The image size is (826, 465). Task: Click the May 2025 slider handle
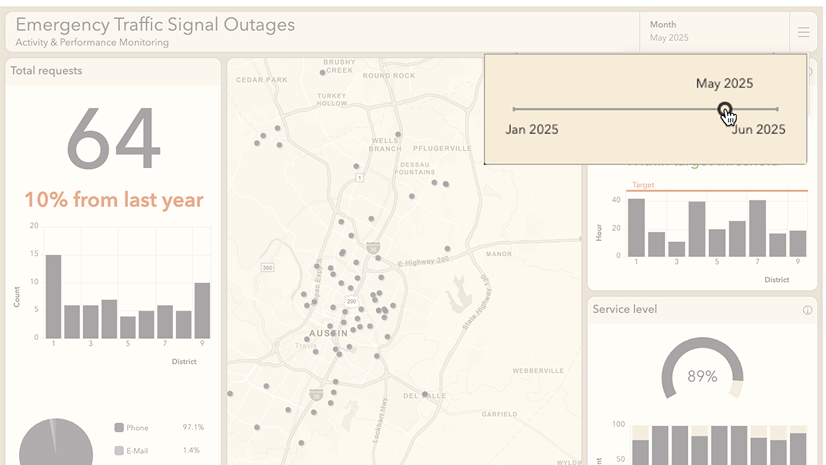point(725,109)
